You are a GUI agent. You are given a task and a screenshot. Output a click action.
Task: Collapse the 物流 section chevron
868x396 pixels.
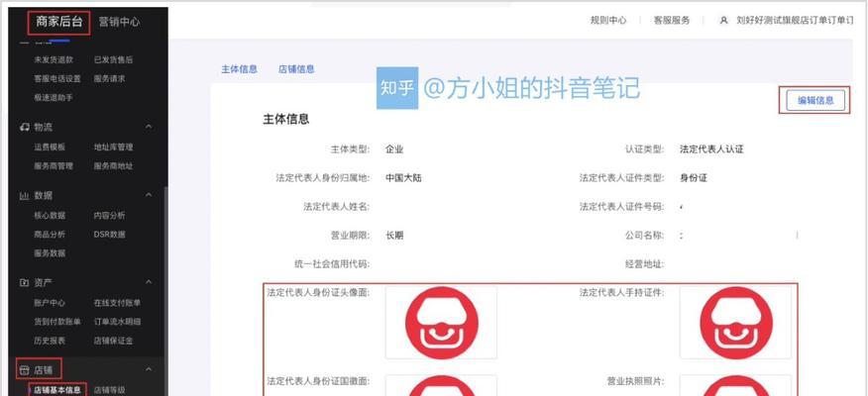149,127
